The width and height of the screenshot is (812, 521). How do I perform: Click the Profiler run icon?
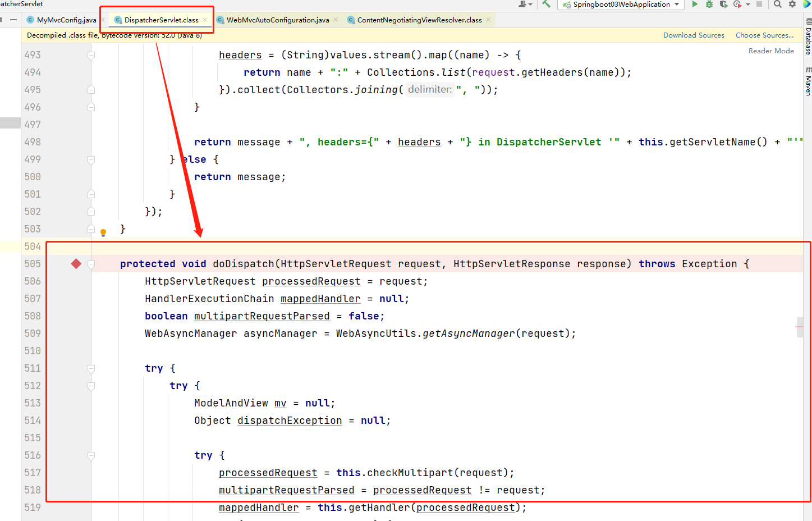(x=737, y=4)
